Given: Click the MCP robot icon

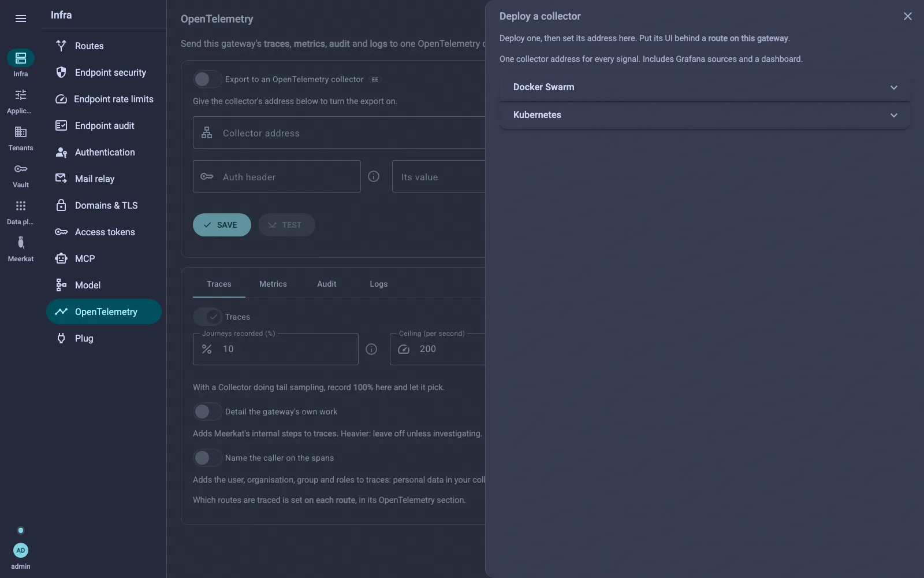Looking at the screenshot, I should [61, 258].
